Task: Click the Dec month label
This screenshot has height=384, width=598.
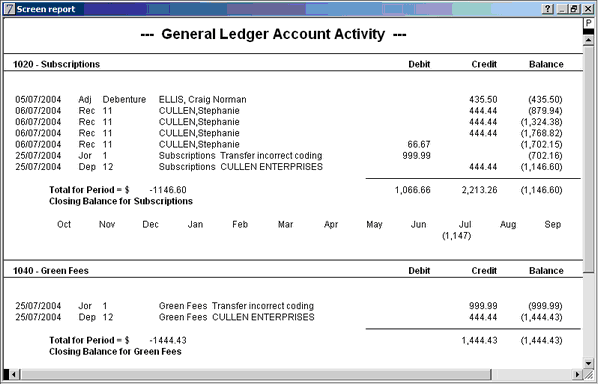Action: tap(150, 224)
